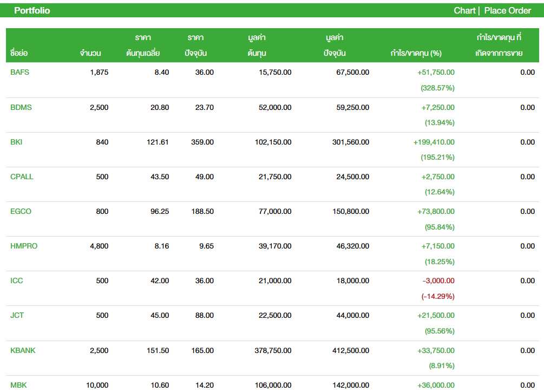544x392 pixels.
Task: Select the BDMS average cost 20.80
Action: point(160,107)
